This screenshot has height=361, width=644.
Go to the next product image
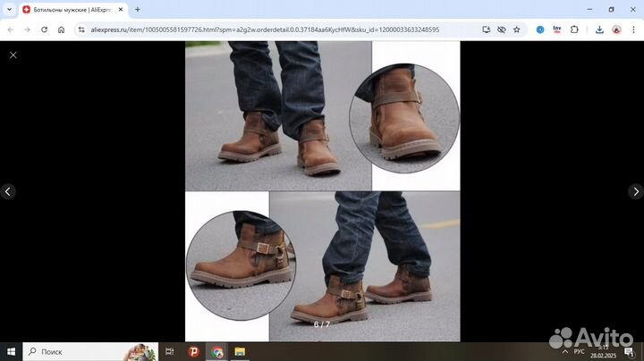[635, 191]
